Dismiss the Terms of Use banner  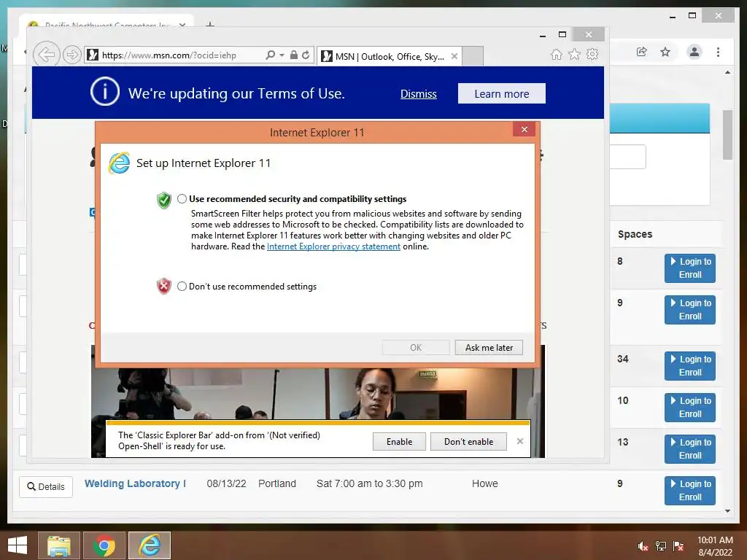tap(418, 94)
